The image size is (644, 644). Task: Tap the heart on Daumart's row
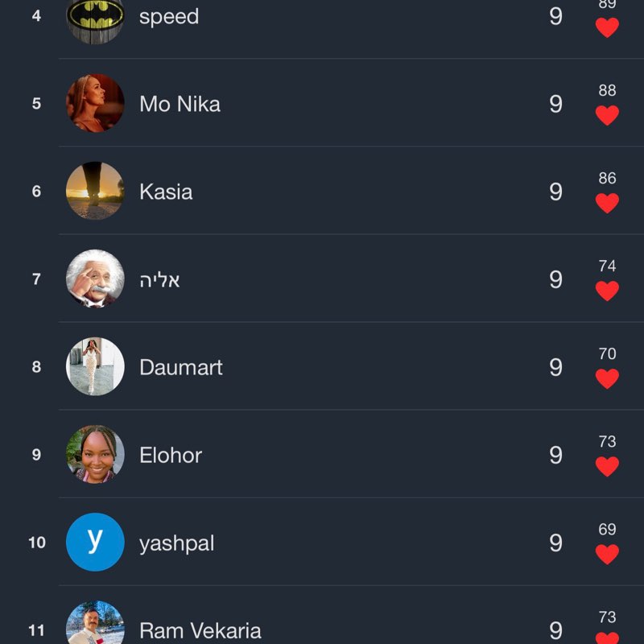(607, 379)
